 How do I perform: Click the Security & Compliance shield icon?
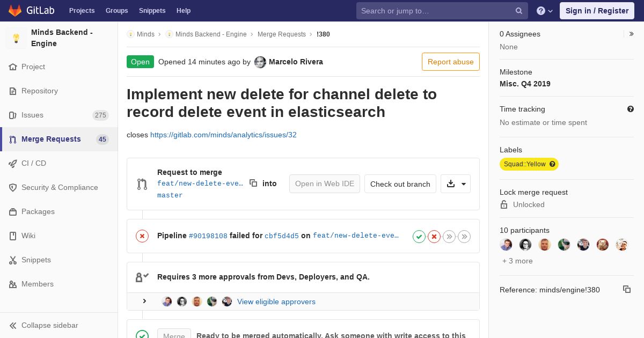[x=13, y=187]
